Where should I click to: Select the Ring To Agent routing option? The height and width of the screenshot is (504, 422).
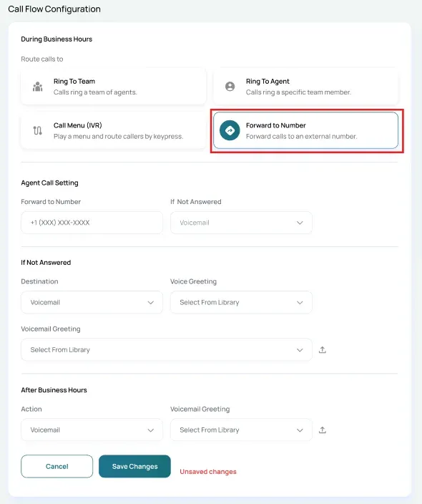(305, 87)
